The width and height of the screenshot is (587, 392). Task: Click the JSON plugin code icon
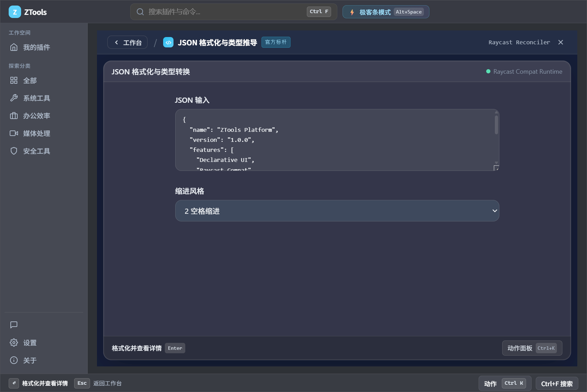168,43
